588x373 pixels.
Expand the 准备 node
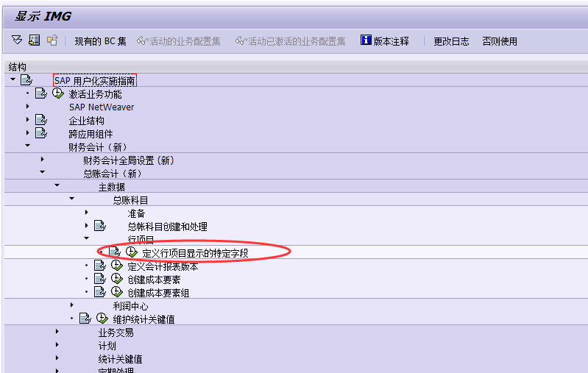click(87, 212)
